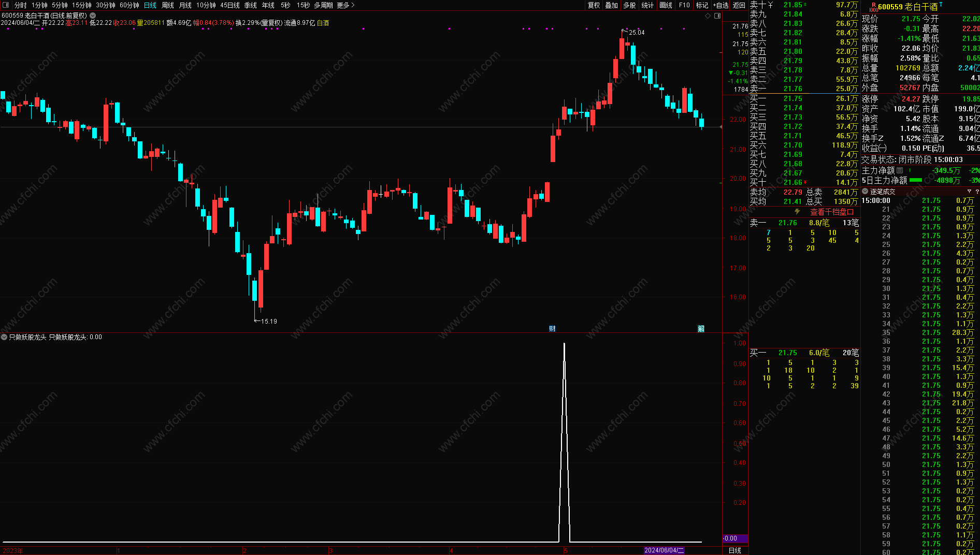
Task: Click the white indicator spike in lower pane
Action: (564, 443)
